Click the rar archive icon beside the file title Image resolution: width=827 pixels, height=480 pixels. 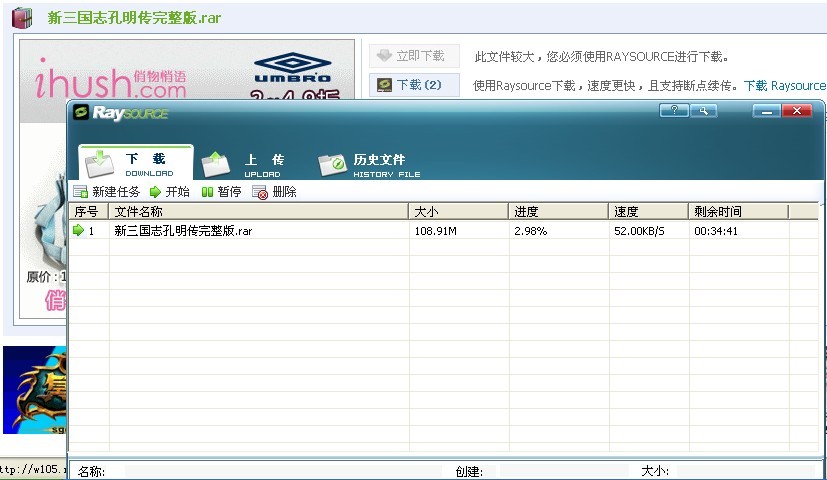22,18
